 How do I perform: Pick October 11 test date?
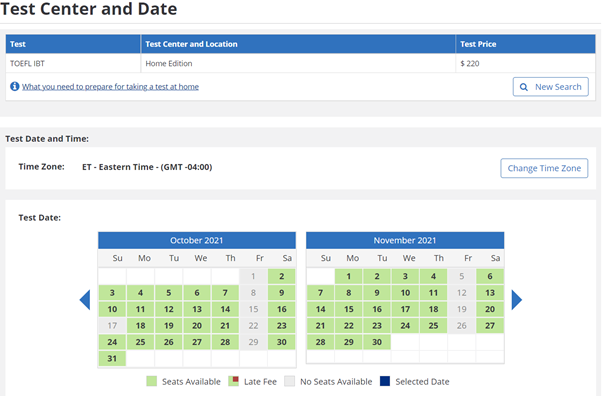pyautogui.click(x=141, y=309)
